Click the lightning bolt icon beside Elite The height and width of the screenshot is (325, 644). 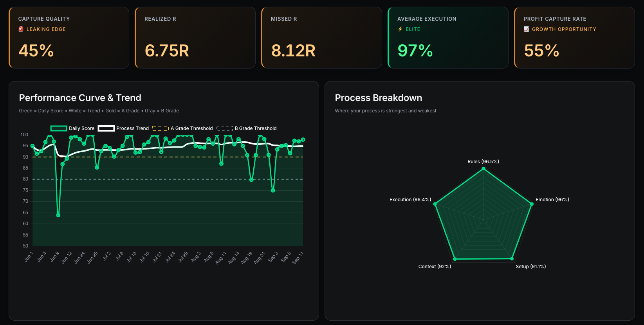pos(400,29)
